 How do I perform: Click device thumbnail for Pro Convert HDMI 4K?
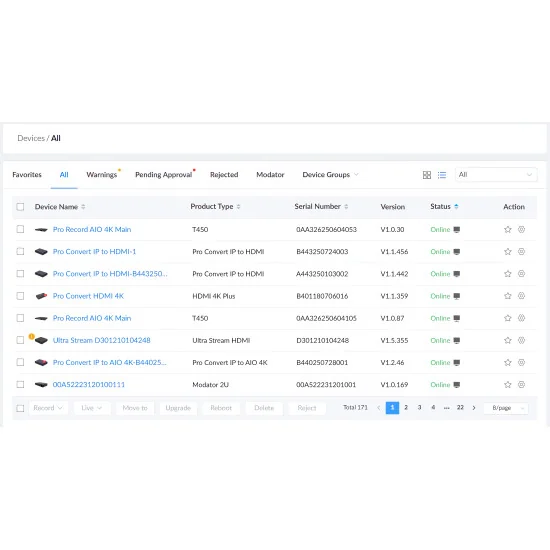(x=41, y=296)
